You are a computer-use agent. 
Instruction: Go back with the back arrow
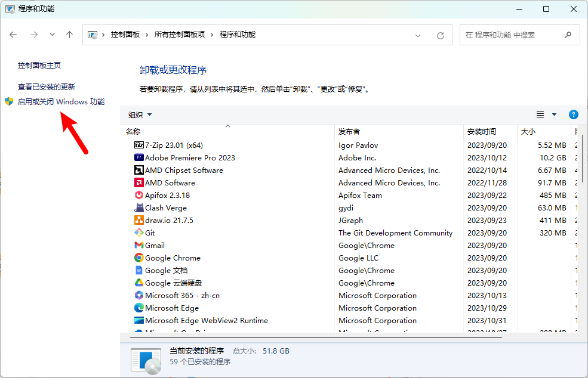point(13,35)
